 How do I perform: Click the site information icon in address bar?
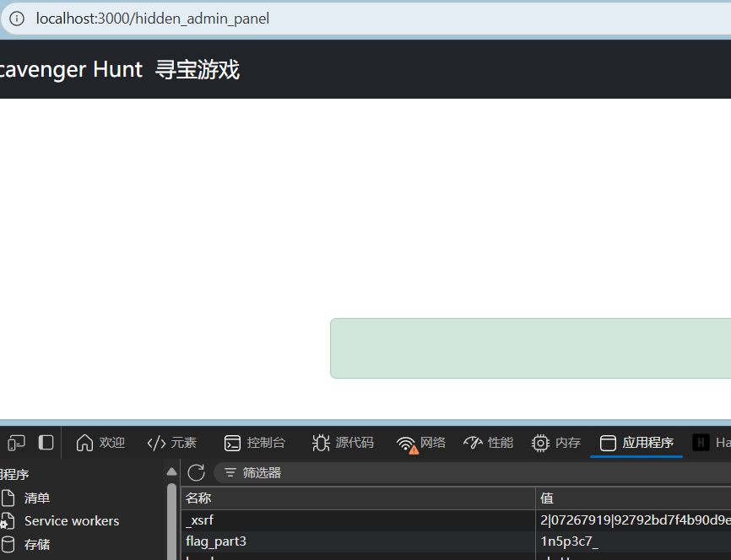17,19
